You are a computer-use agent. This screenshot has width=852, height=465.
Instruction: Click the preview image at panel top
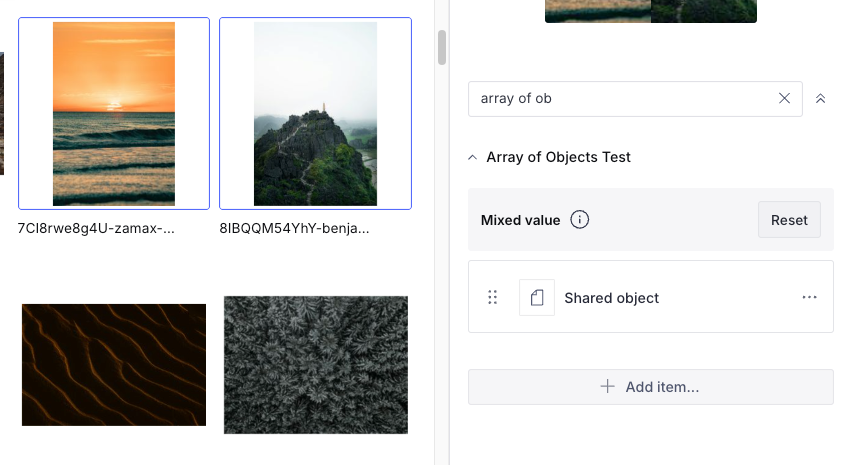pos(650,11)
